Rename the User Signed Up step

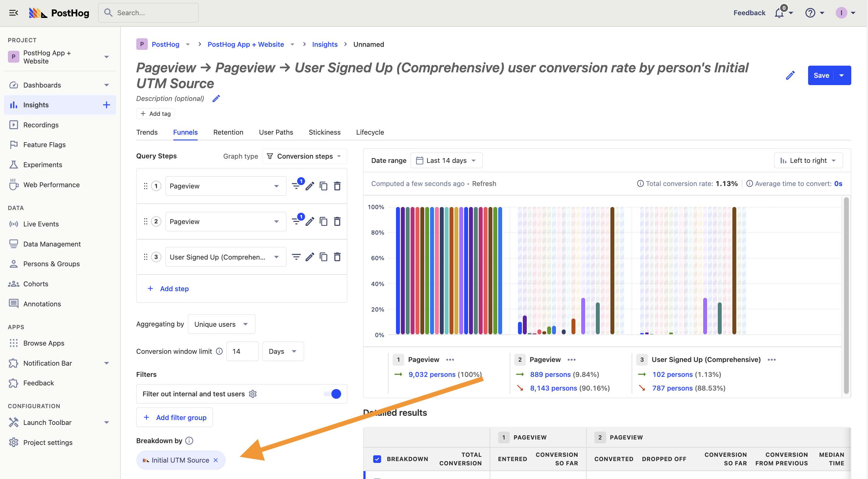pos(310,257)
